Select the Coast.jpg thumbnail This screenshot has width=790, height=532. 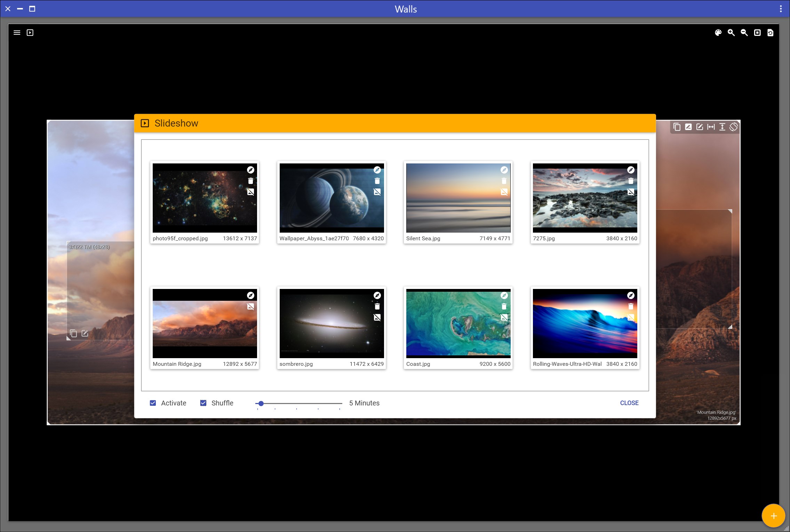pyautogui.click(x=458, y=323)
